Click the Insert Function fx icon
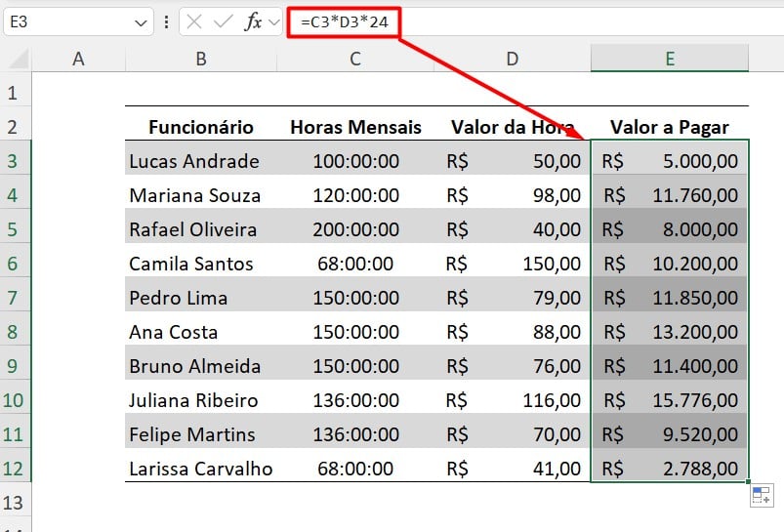Viewport: 784px width, 532px height. (253, 21)
